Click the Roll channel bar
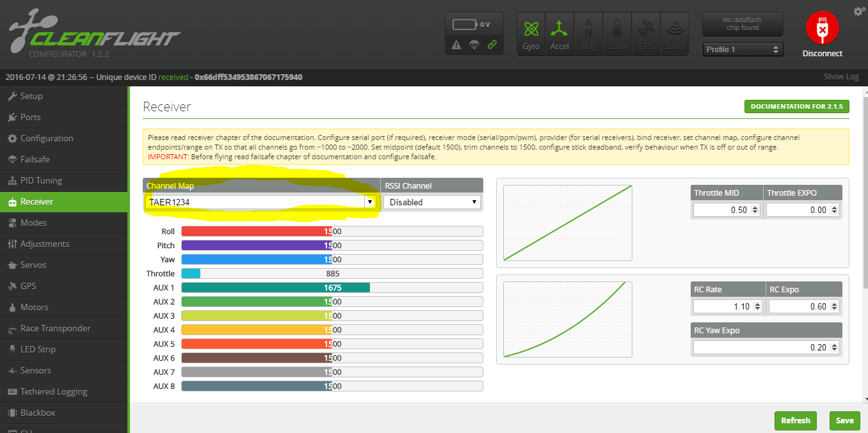 coord(332,232)
